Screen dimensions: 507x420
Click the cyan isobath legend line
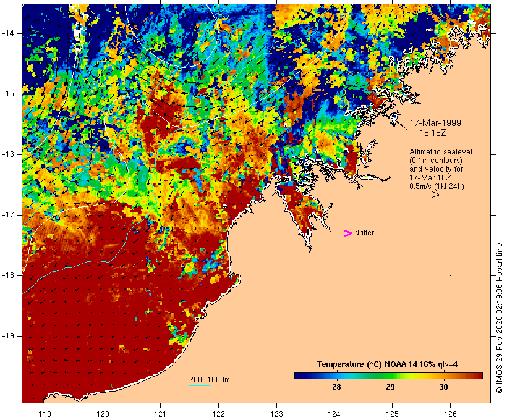click(200, 385)
